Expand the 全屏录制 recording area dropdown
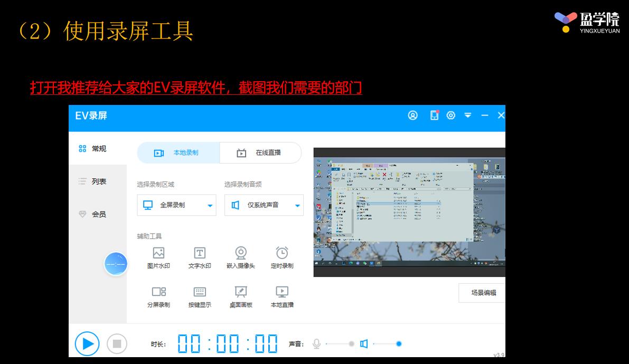The image size is (629, 364). point(209,205)
